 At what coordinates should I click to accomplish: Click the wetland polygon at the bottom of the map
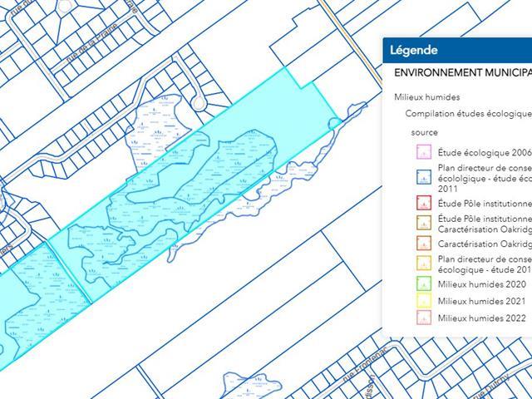click(x=251, y=385)
